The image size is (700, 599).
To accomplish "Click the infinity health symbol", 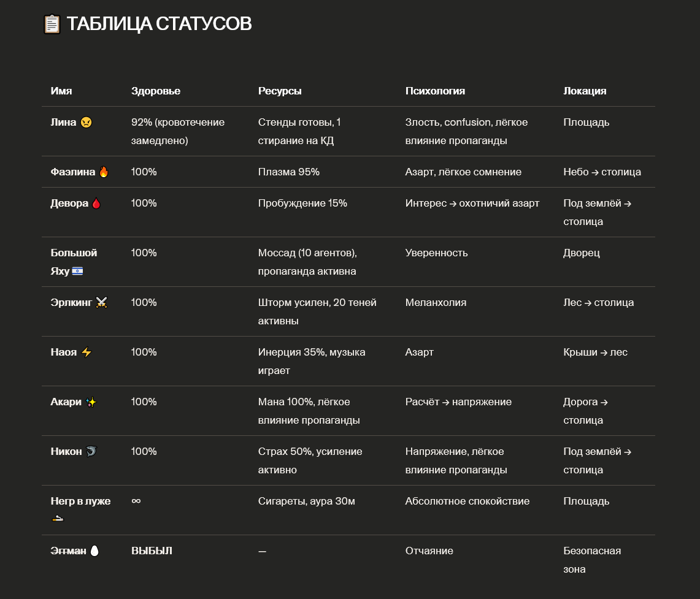I will pyautogui.click(x=136, y=501).
